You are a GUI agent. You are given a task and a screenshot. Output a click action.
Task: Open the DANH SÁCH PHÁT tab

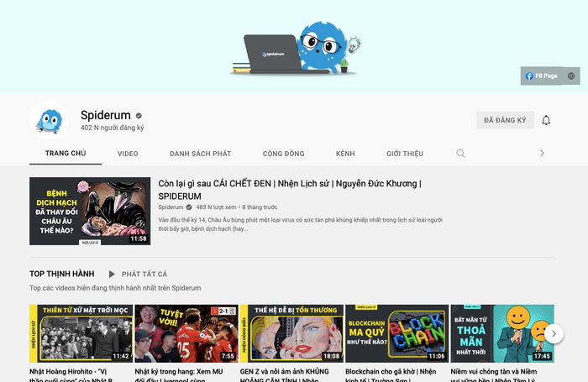[x=200, y=154]
